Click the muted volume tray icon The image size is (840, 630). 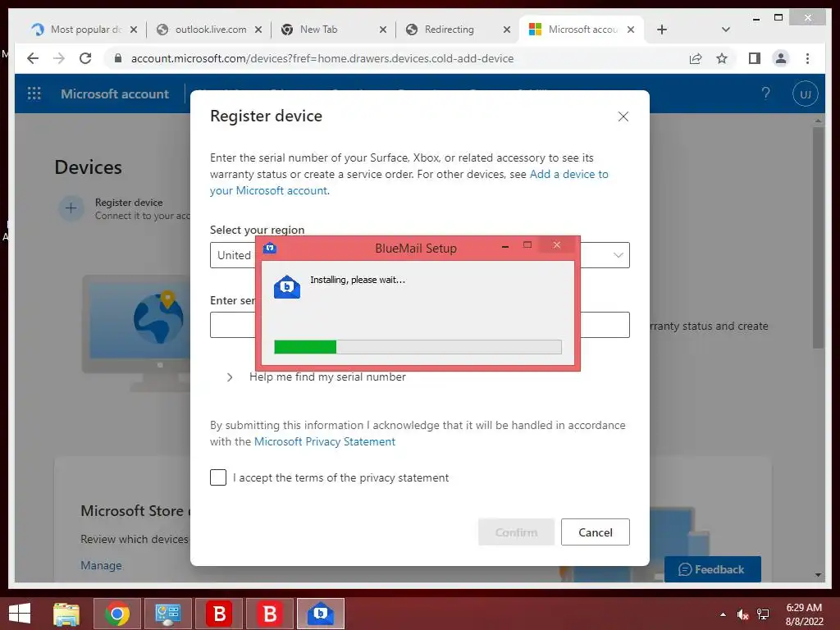[x=742, y=614]
